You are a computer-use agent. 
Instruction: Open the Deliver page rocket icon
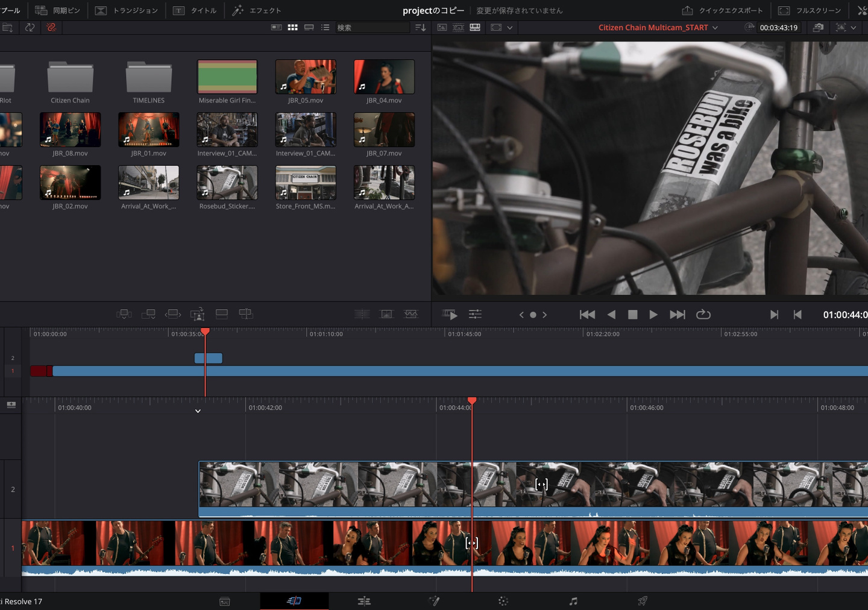pos(643,601)
